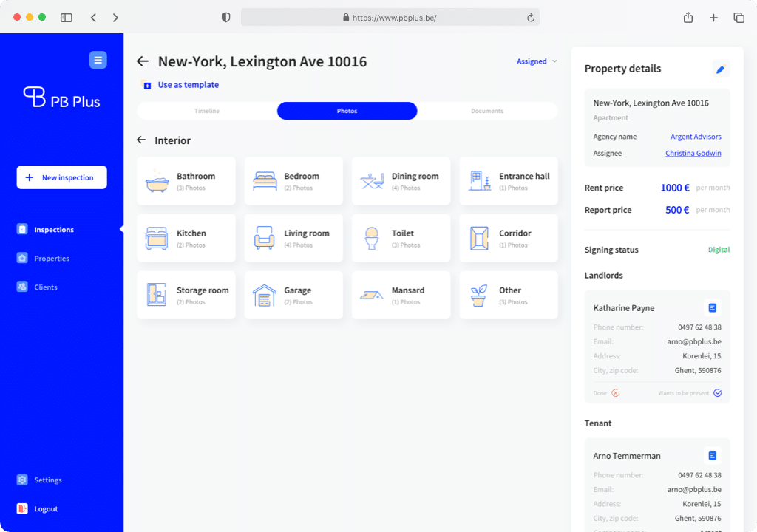Viewport: 757px width, 532px height.
Task: Open the Christina Godwin assignee link
Action: click(x=693, y=153)
